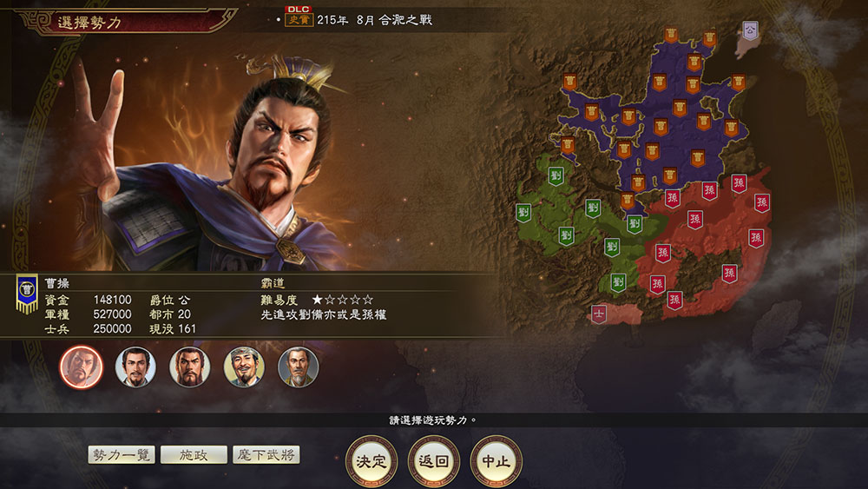Click the 士 faction flag on the map
Image resolution: width=868 pixels, height=489 pixels.
coord(598,314)
